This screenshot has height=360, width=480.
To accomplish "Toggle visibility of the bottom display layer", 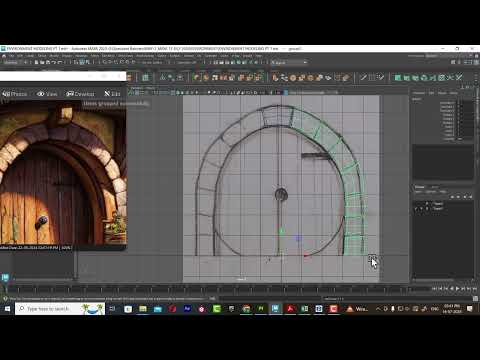I will [416, 208].
